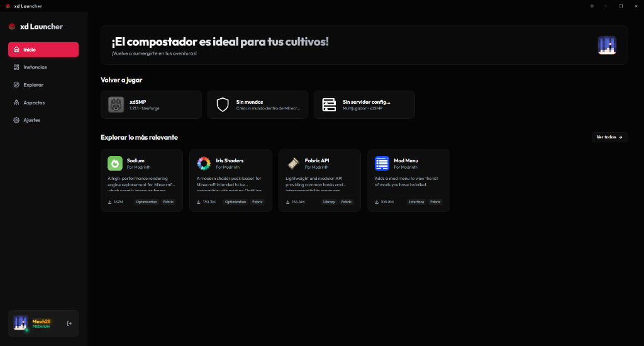Click the title bar xd Launcher icon
This screenshot has height=346, width=644.
click(8, 6)
